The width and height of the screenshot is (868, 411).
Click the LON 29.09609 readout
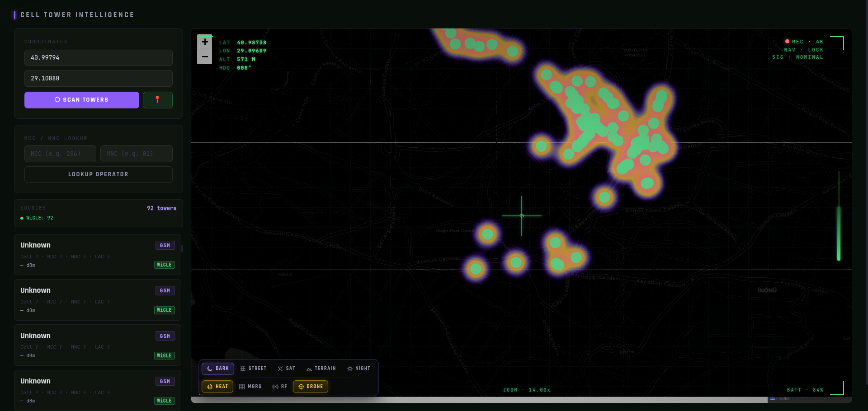click(243, 51)
